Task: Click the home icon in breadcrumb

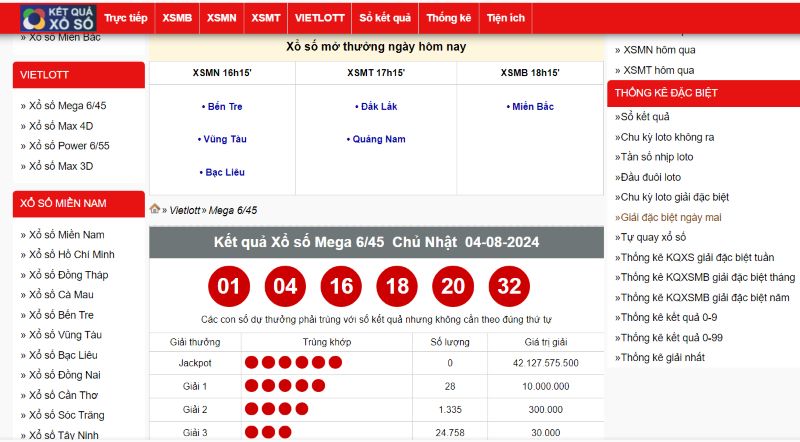Action: tap(155, 209)
